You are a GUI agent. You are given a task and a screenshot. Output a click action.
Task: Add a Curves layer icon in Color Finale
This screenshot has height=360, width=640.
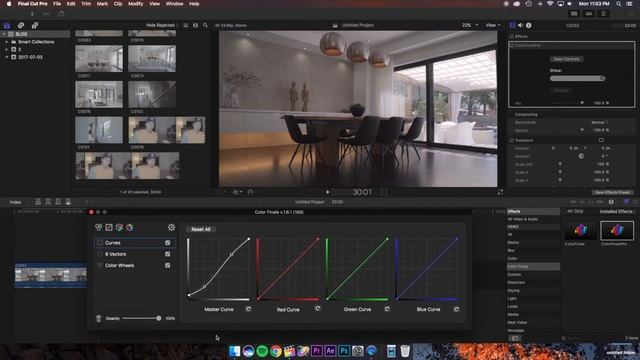click(x=109, y=227)
